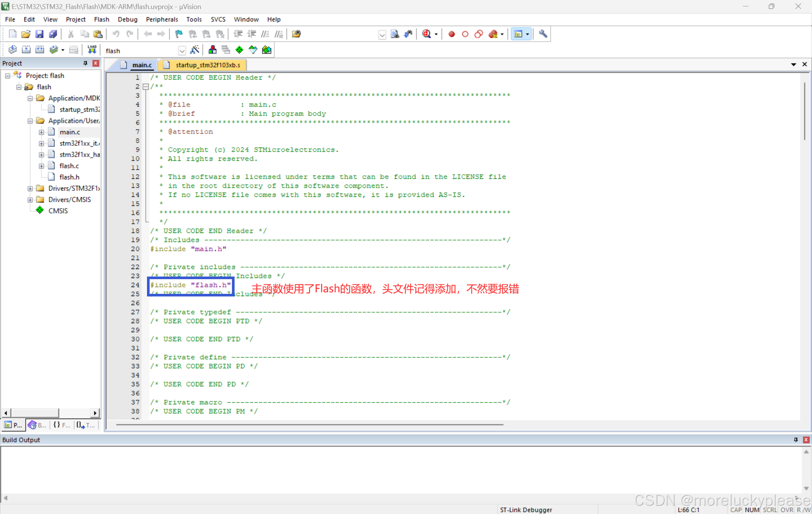Pin the Build Output panel

[795, 440]
